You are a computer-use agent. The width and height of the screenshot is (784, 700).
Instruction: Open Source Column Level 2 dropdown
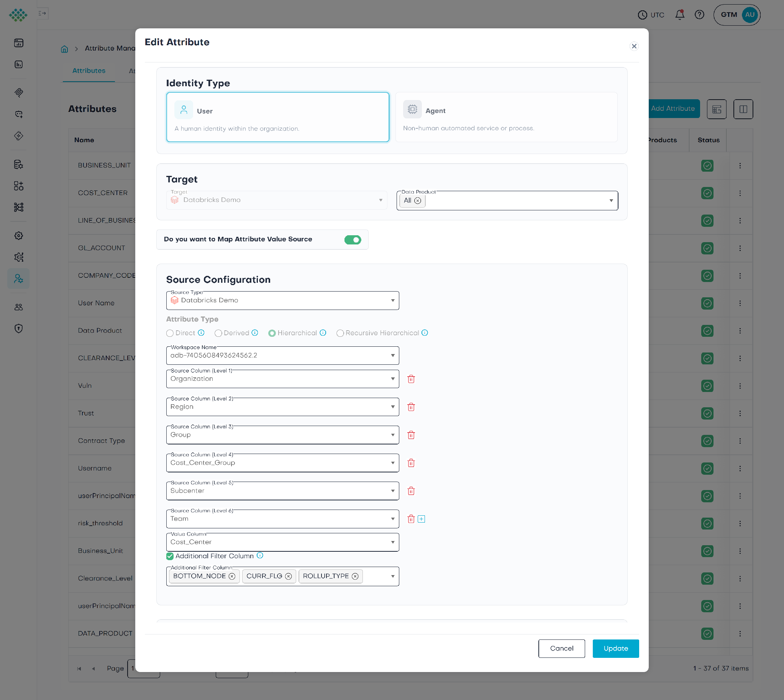coord(282,407)
